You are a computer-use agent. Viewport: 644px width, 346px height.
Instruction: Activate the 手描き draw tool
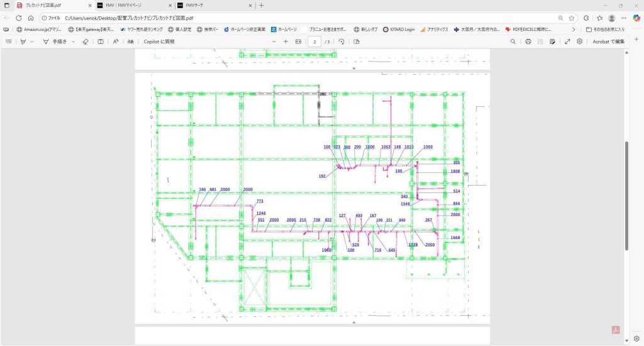(x=55, y=42)
